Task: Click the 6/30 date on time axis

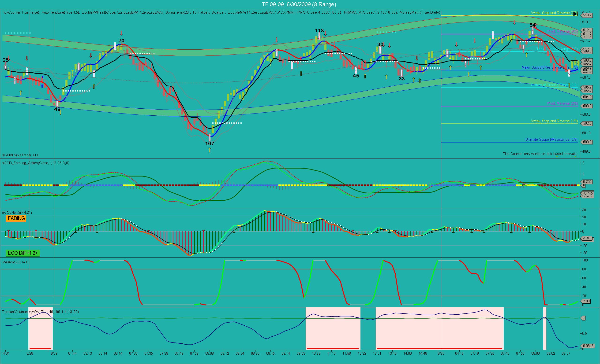Action: (441, 353)
